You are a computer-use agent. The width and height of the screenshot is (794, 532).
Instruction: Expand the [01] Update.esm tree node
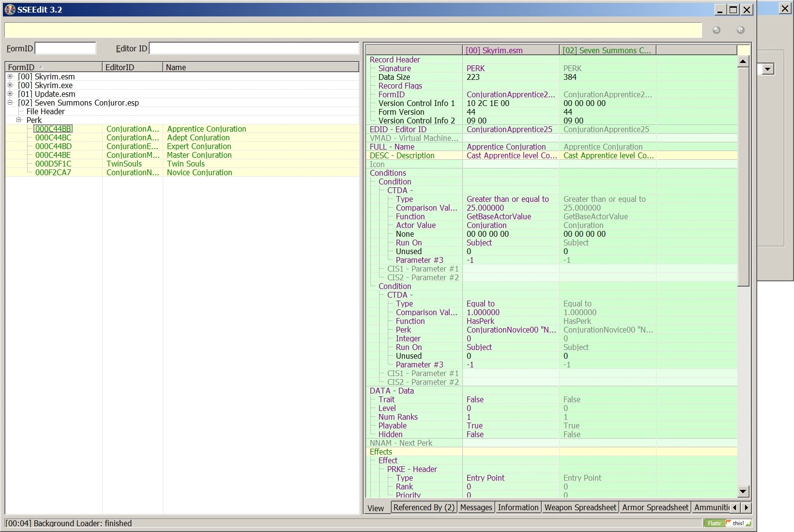pyautogui.click(x=10, y=94)
